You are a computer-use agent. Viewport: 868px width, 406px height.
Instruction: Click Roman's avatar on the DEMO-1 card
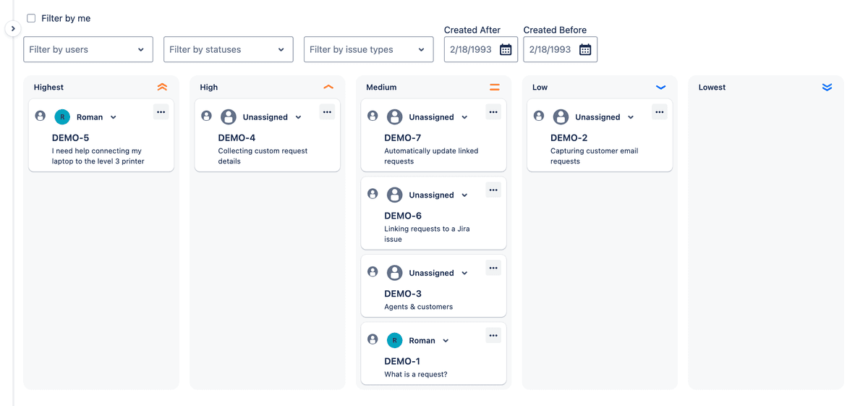pyautogui.click(x=395, y=341)
